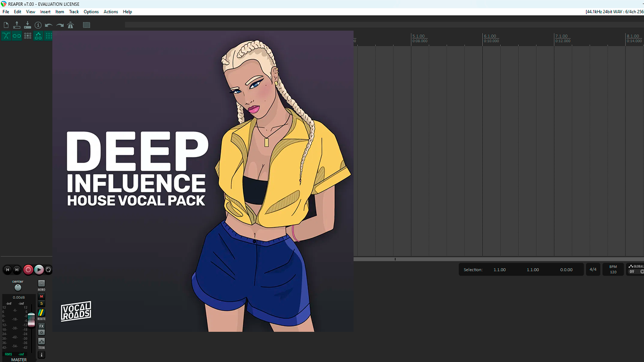Viewport: 644px width, 362px height.
Task: Click the selection start field 1.1.00
Action: pyautogui.click(x=500, y=270)
